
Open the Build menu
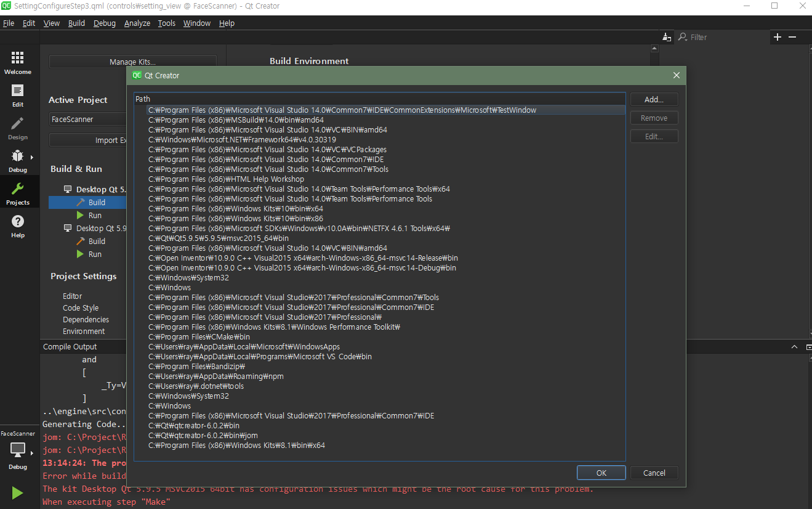tap(76, 23)
